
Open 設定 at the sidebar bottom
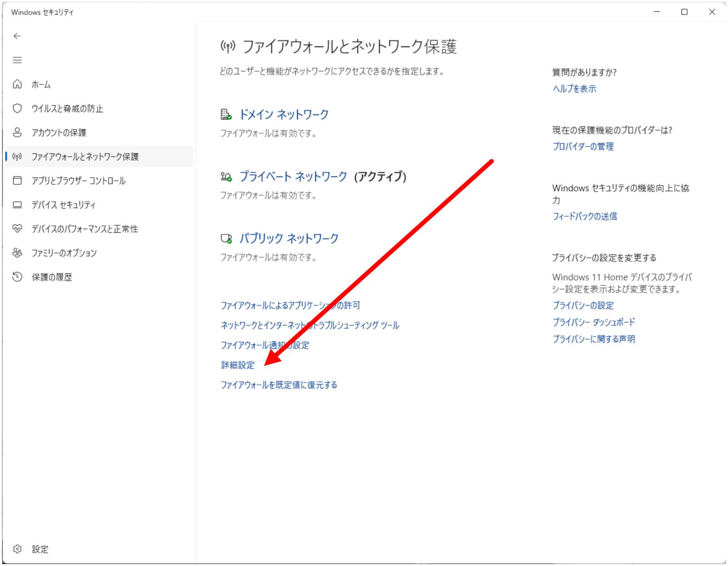pyautogui.click(x=40, y=549)
